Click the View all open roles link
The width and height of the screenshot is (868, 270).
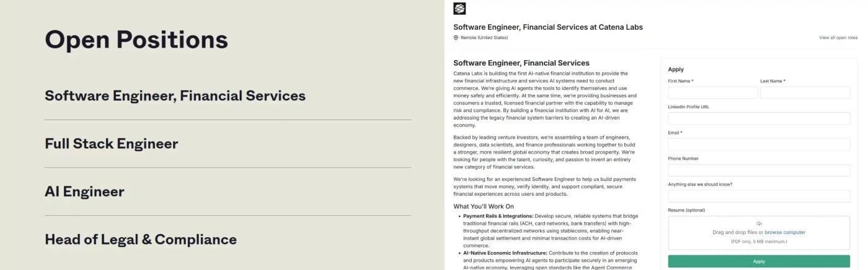tap(838, 38)
